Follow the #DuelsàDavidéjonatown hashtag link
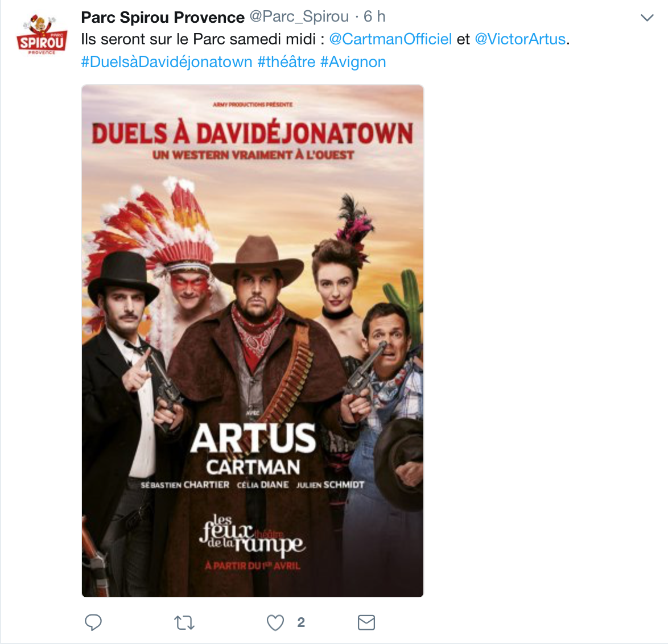668x644 pixels. pos(167,62)
